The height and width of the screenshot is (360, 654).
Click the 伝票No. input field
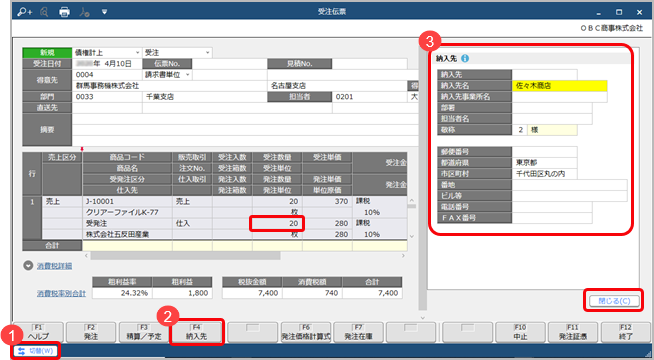point(229,63)
